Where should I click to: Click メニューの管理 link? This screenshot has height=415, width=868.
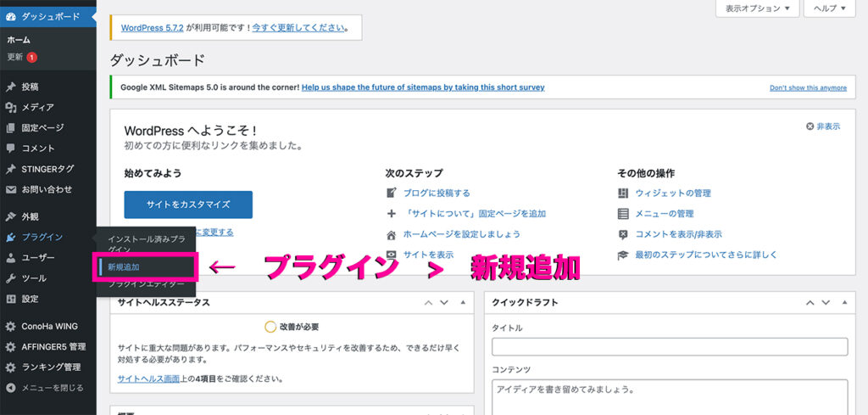pos(665,213)
